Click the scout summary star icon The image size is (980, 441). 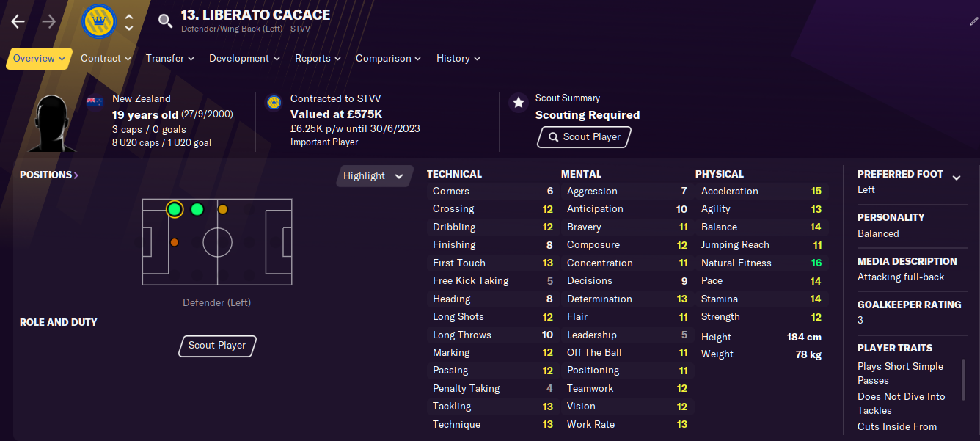(x=519, y=103)
